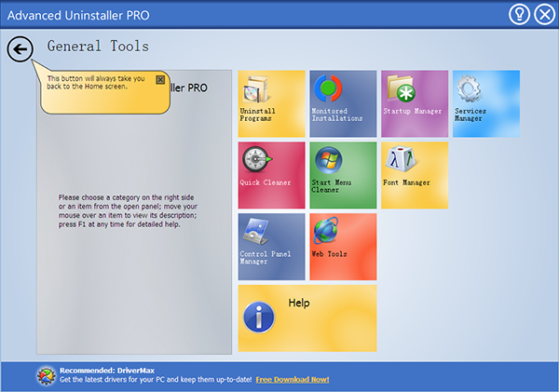
Task: Open the Font Manager tile
Action: tap(415, 175)
